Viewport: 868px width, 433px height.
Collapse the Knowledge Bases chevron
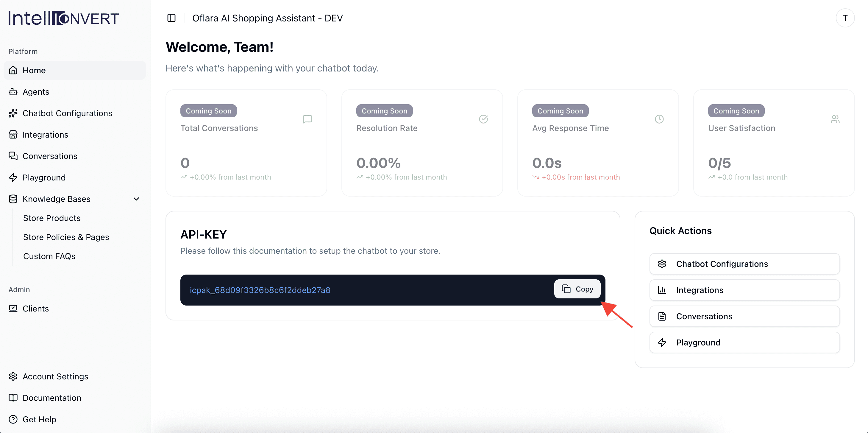[136, 199]
